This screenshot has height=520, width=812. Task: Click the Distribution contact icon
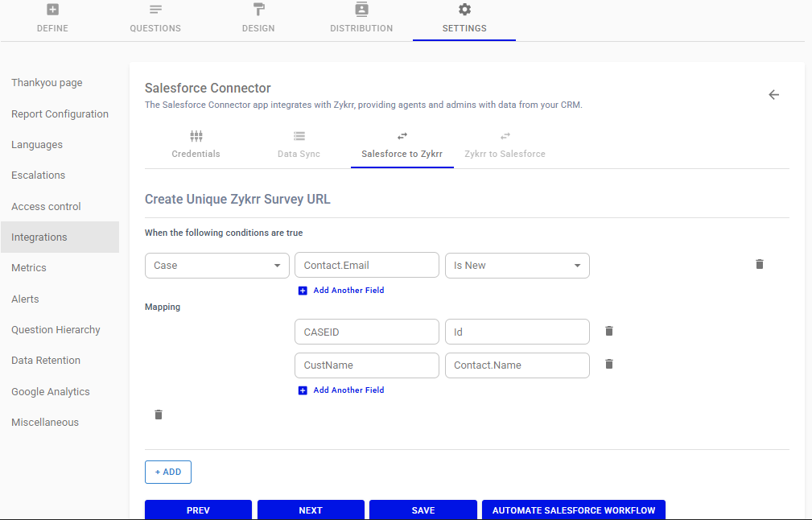[361, 10]
